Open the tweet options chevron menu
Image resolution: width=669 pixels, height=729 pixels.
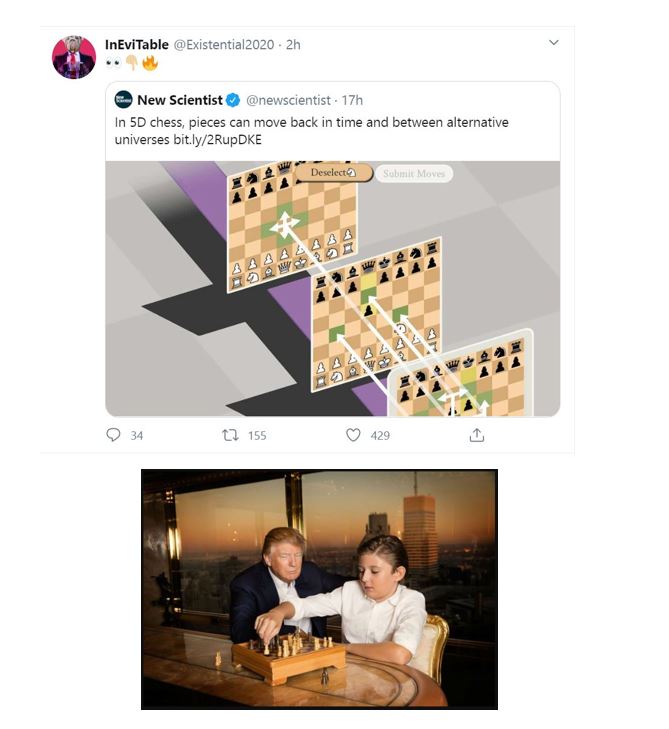[x=554, y=43]
